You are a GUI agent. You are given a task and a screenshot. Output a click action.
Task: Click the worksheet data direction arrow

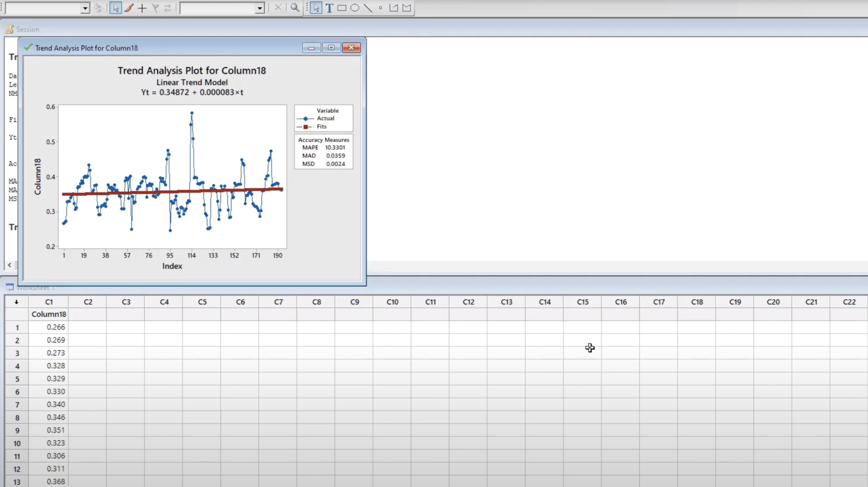coord(16,302)
